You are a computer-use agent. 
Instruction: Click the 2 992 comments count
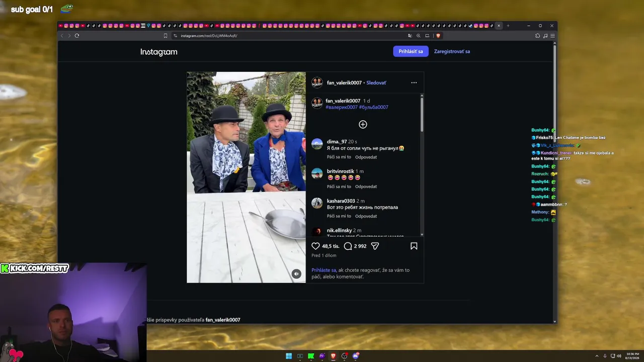click(360, 246)
